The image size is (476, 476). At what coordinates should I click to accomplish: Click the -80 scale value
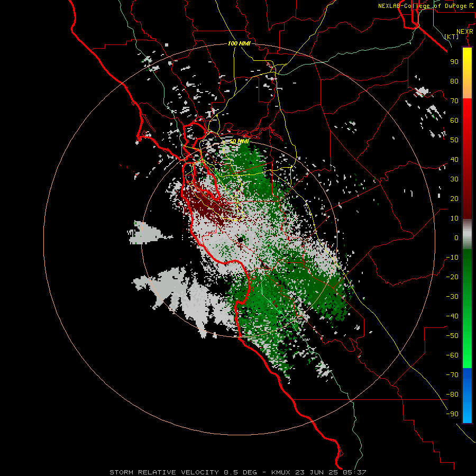[x=452, y=395]
